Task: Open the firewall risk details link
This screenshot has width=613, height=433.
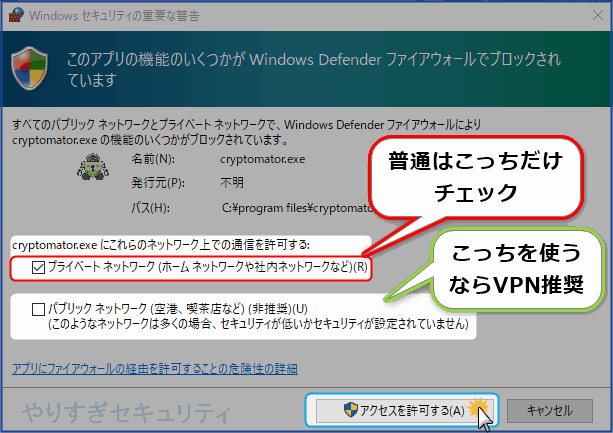Action: 155,369
